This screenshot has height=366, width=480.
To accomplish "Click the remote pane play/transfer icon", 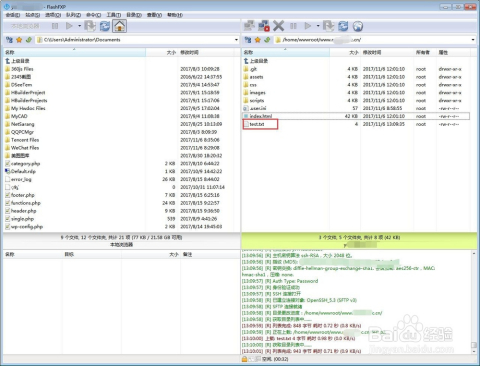I will click(308, 26).
